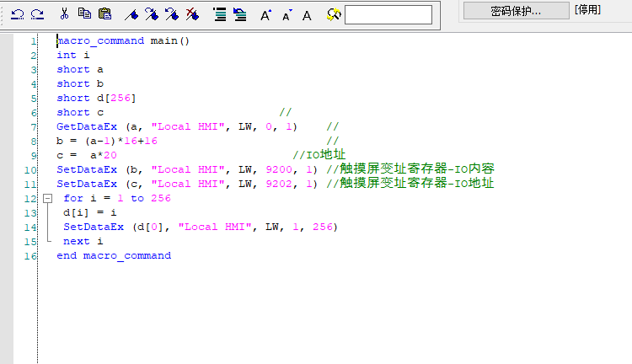Click the second outdent lines icon
The width and height of the screenshot is (632, 364).
point(239,14)
